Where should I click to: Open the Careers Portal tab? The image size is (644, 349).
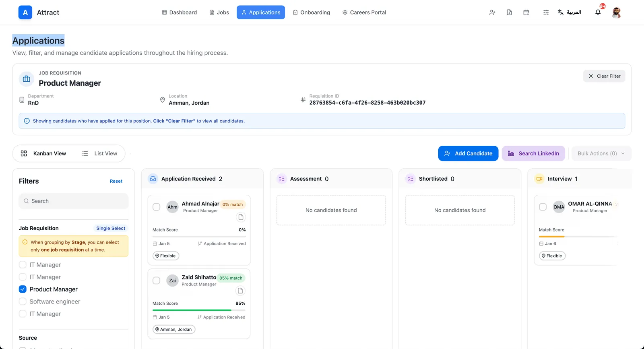(364, 12)
